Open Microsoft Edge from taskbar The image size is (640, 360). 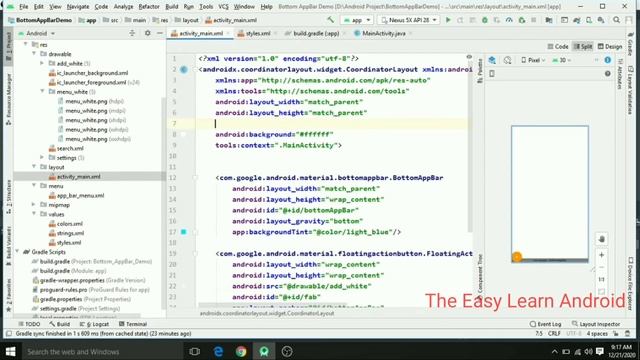click(x=218, y=351)
